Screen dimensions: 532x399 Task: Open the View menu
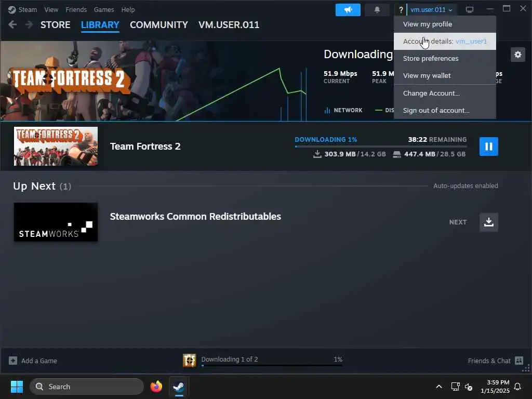51,10
